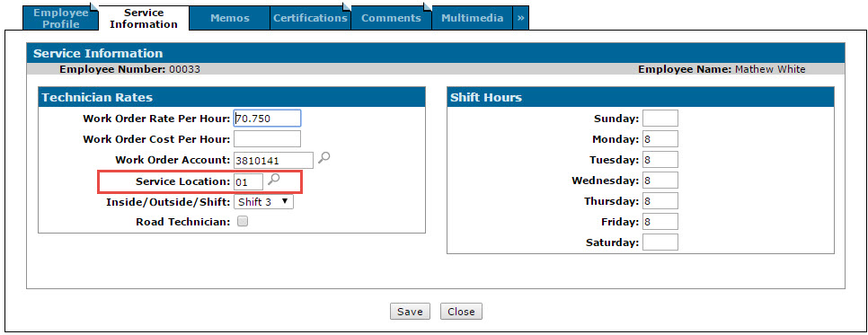Click the Save button
Image resolution: width=868 pixels, height=335 pixels.
coord(411,311)
